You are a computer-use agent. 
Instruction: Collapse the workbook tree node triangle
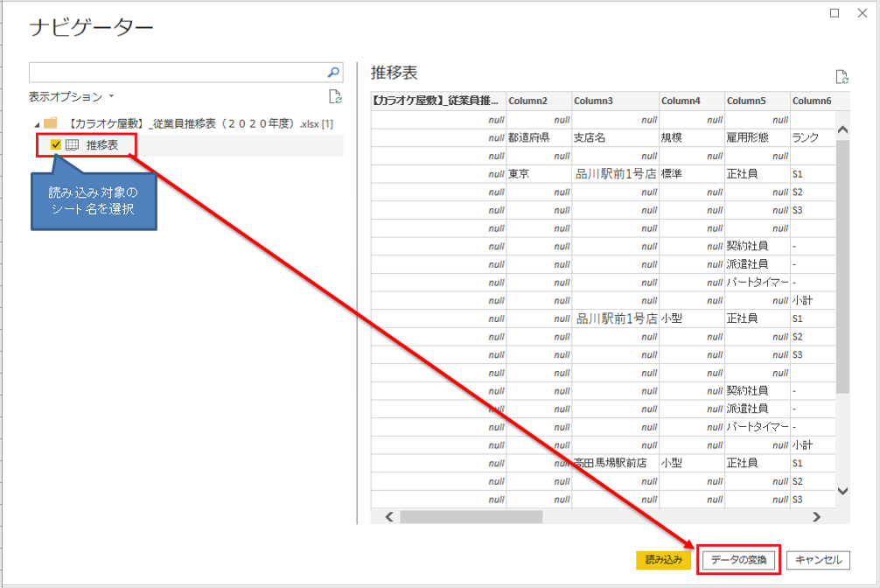[36, 123]
